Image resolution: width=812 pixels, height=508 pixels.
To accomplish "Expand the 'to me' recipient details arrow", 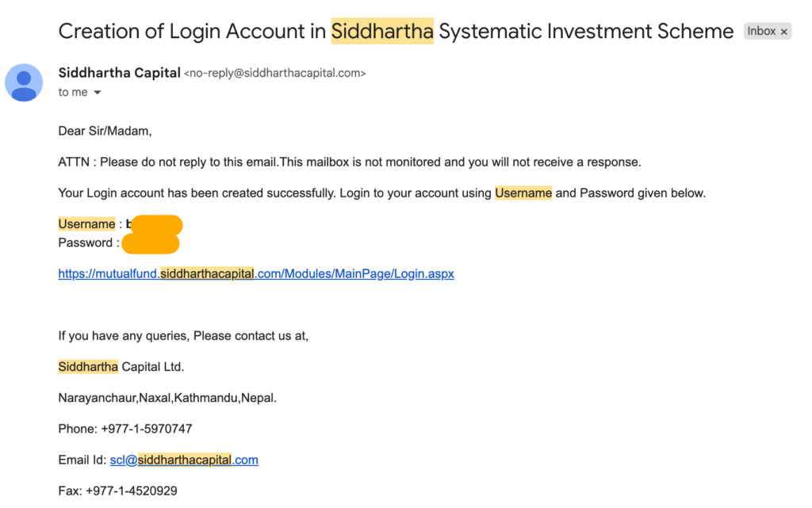I will pos(98,93).
